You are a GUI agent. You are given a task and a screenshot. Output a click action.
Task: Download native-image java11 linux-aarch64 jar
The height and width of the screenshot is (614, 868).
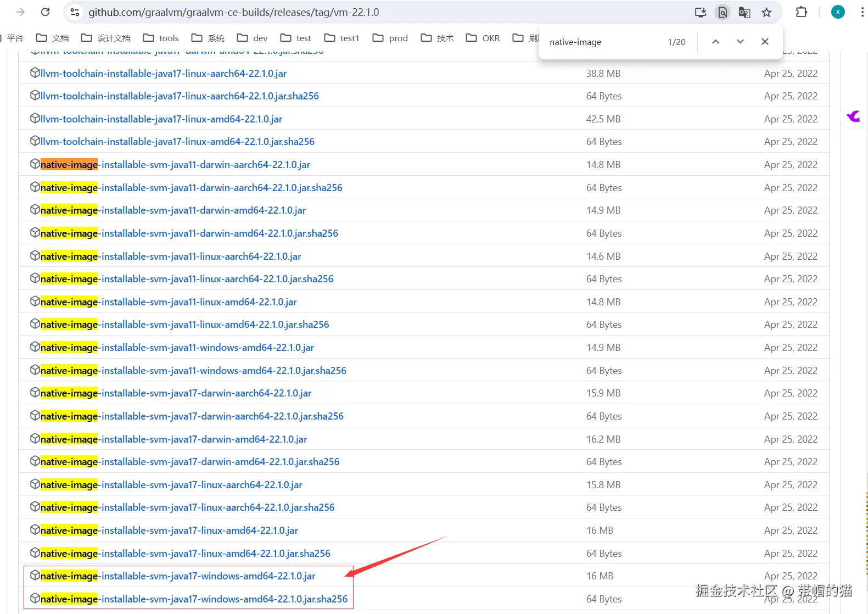pyautogui.click(x=171, y=256)
